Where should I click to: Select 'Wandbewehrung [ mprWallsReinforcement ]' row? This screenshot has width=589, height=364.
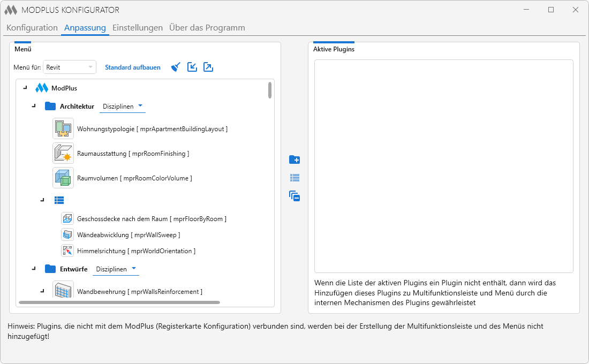tap(140, 292)
